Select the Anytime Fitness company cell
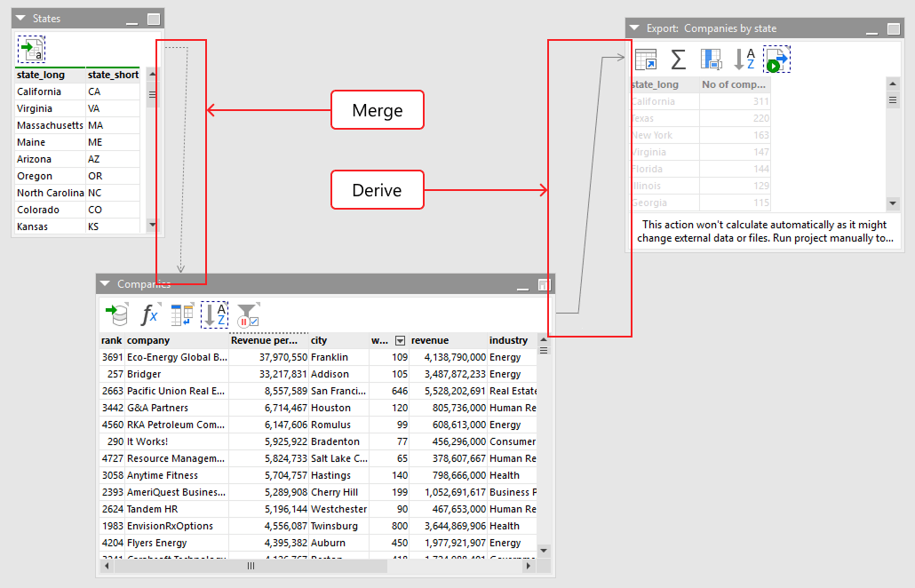 pyautogui.click(x=177, y=475)
